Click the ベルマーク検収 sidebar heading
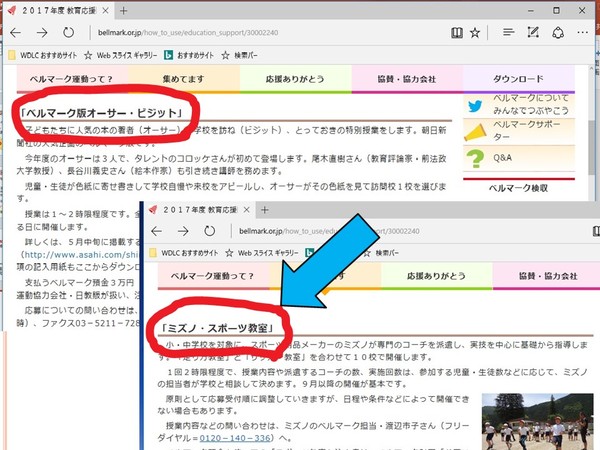 tap(518, 188)
